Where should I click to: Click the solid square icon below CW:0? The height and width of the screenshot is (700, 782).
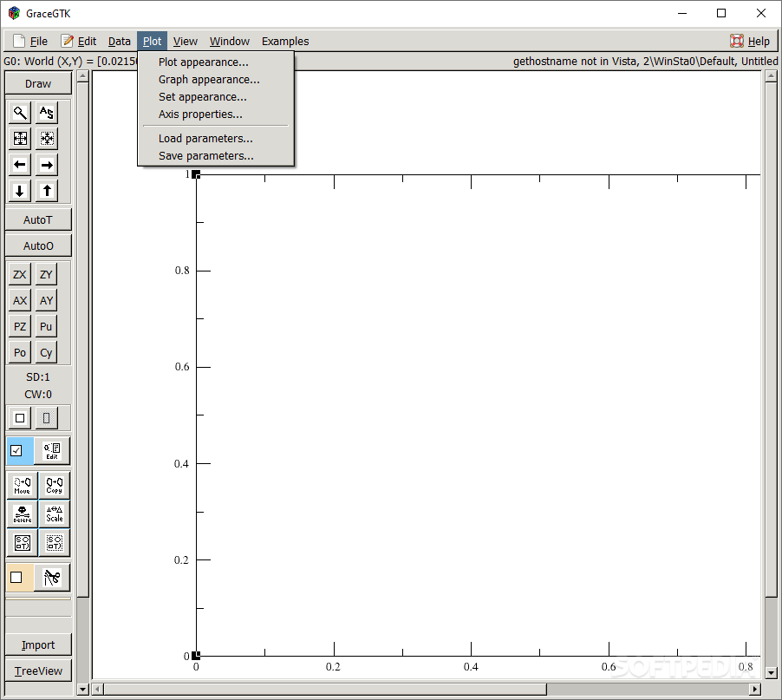20,418
